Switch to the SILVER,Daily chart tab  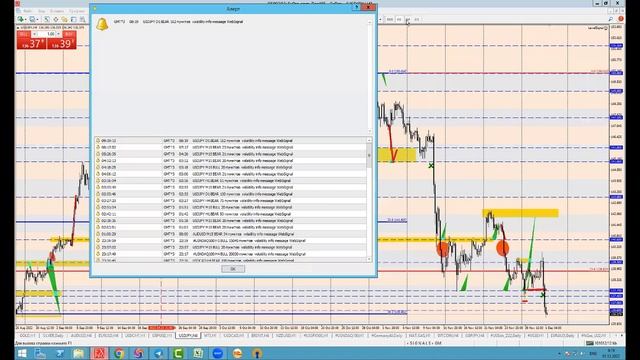click(x=53, y=336)
